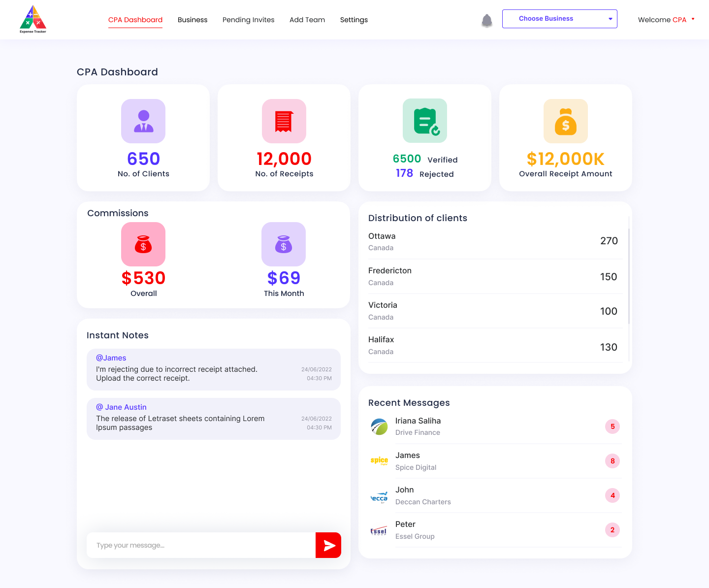This screenshot has width=709, height=588.
Task: Click James's unread messages badge
Action: [x=612, y=461]
